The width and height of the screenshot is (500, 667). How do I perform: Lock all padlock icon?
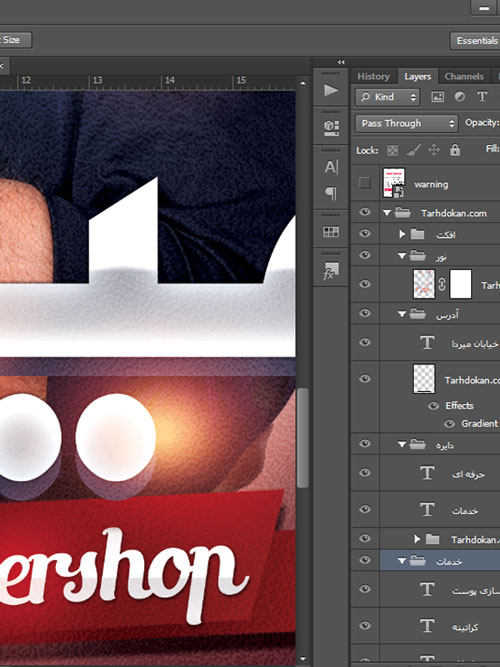pyautogui.click(x=455, y=150)
